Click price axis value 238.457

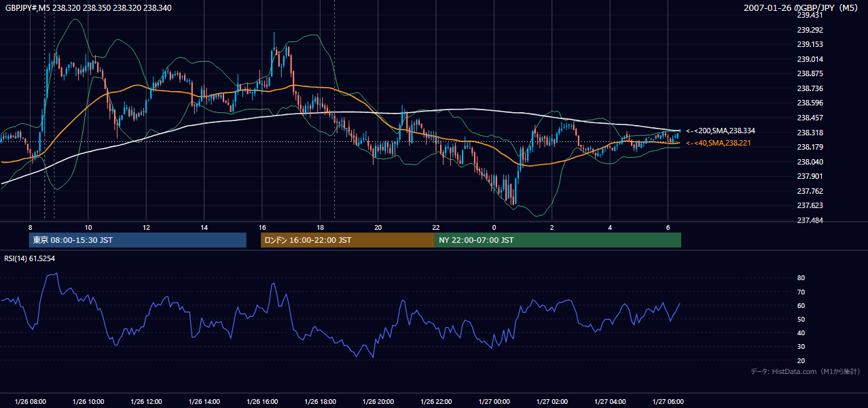pos(810,118)
